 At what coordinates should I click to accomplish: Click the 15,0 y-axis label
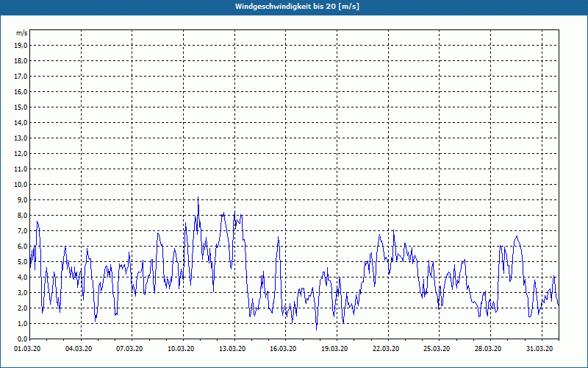point(21,107)
